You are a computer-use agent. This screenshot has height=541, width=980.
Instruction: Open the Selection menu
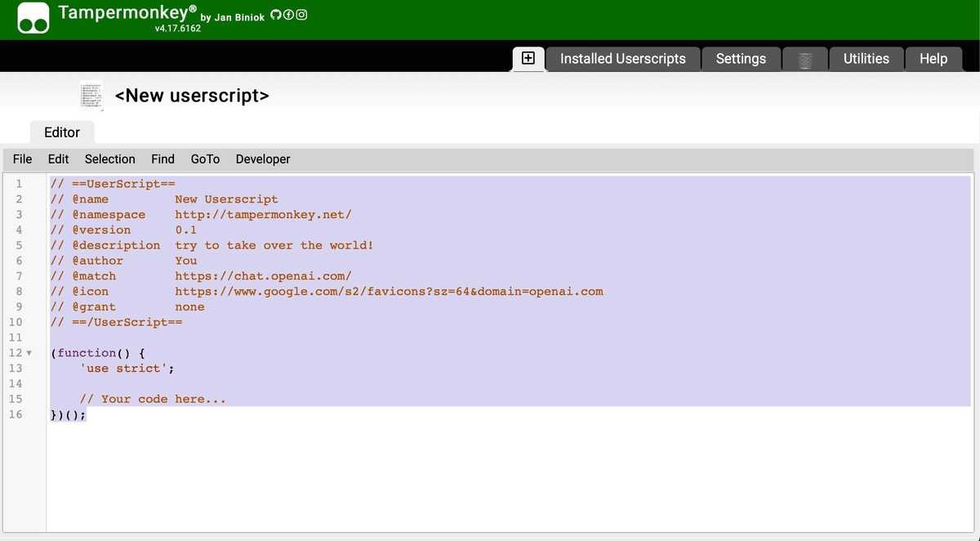[110, 159]
